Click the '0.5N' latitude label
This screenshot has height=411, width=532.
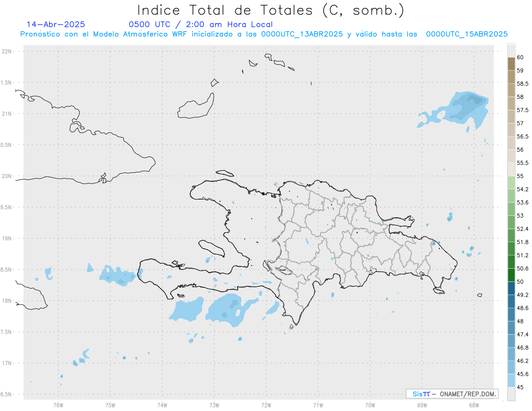7,145
